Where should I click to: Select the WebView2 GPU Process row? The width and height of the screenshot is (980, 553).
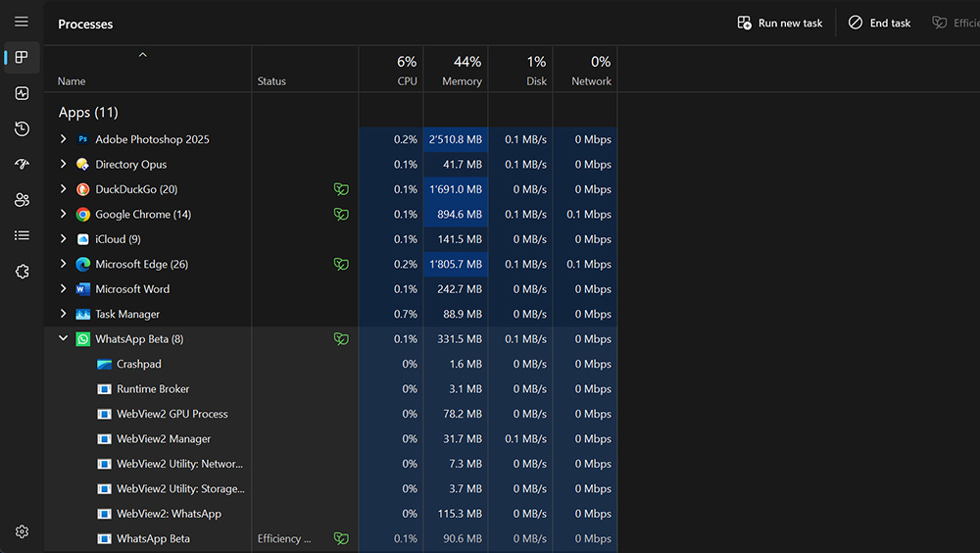pos(330,414)
